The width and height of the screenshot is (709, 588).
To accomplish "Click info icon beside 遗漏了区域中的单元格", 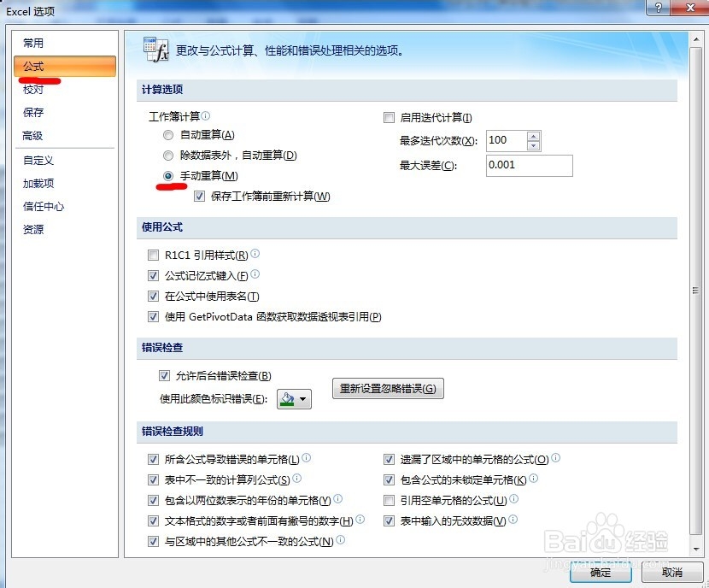I will pyautogui.click(x=556, y=458).
